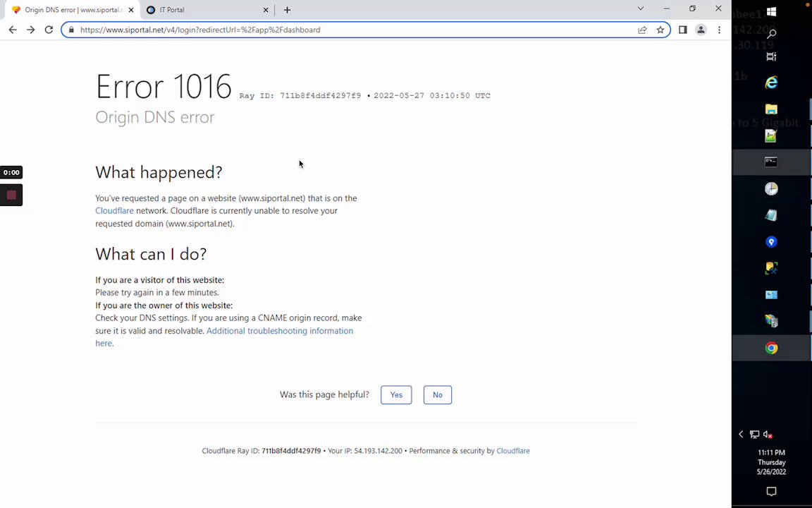
Task: Click the 'Your IP: 54.193.142.200' footer text
Action: tap(365, 451)
